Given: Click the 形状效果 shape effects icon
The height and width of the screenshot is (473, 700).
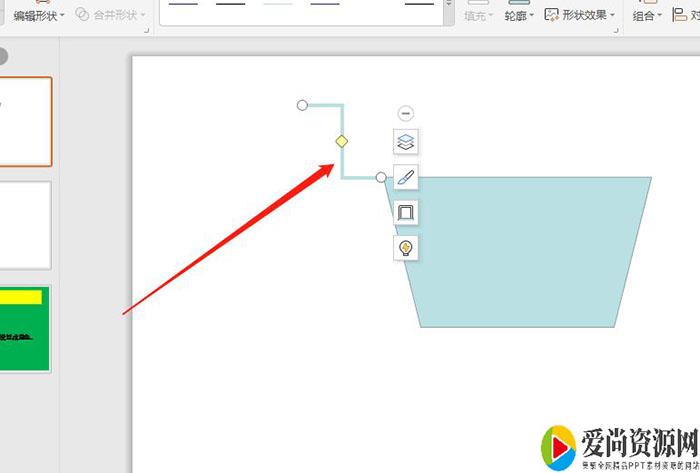Looking at the screenshot, I should coord(552,14).
